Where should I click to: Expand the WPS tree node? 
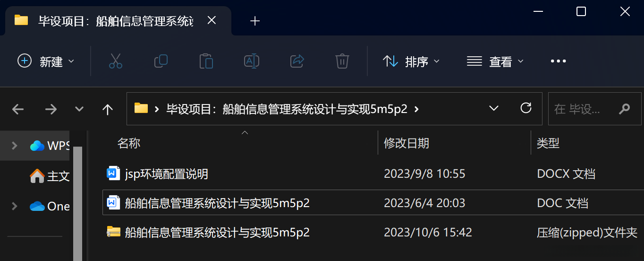pyautogui.click(x=15, y=145)
